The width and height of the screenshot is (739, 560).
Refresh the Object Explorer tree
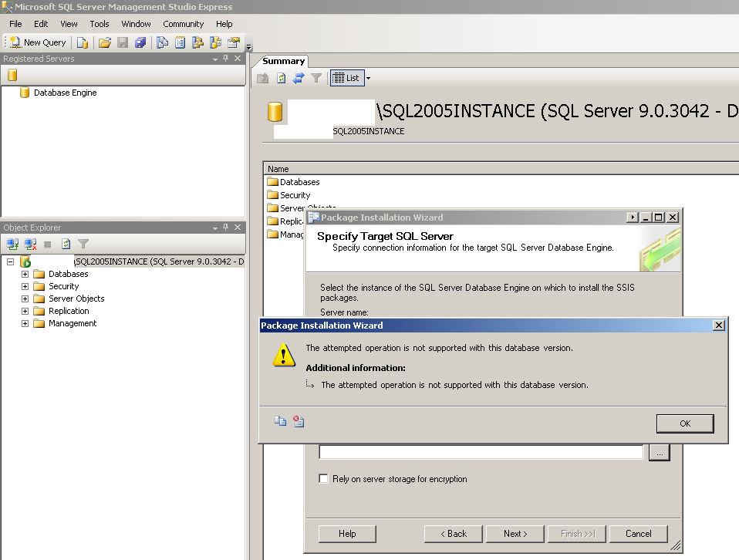tap(66, 244)
